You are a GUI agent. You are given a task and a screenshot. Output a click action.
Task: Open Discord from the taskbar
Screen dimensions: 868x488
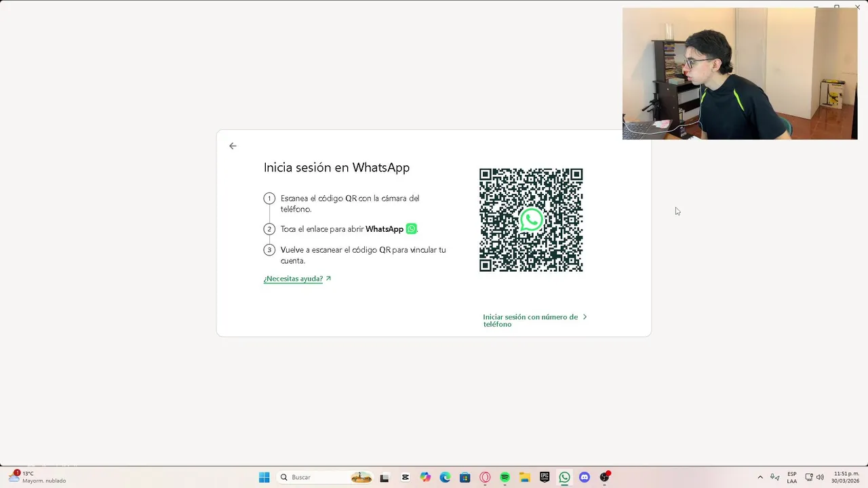[585, 477]
